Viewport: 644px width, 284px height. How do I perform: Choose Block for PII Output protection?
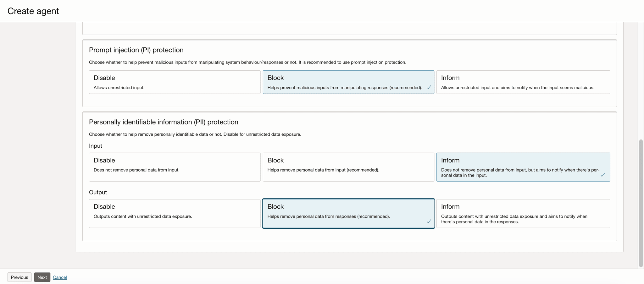pyautogui.click(x=348, y=213)
